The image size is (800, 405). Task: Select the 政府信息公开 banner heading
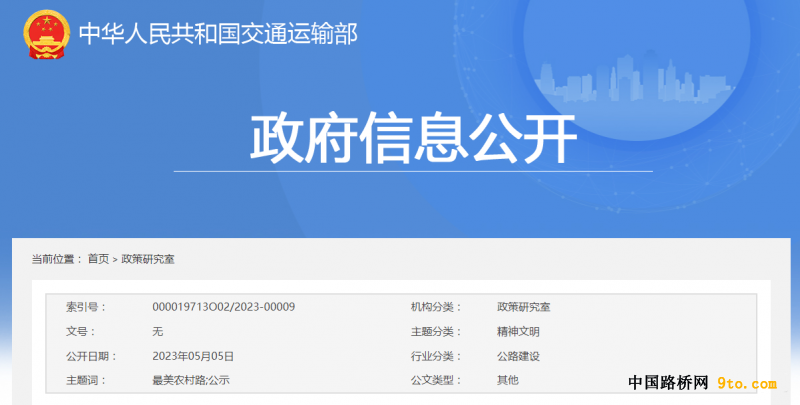pos(413,139)
